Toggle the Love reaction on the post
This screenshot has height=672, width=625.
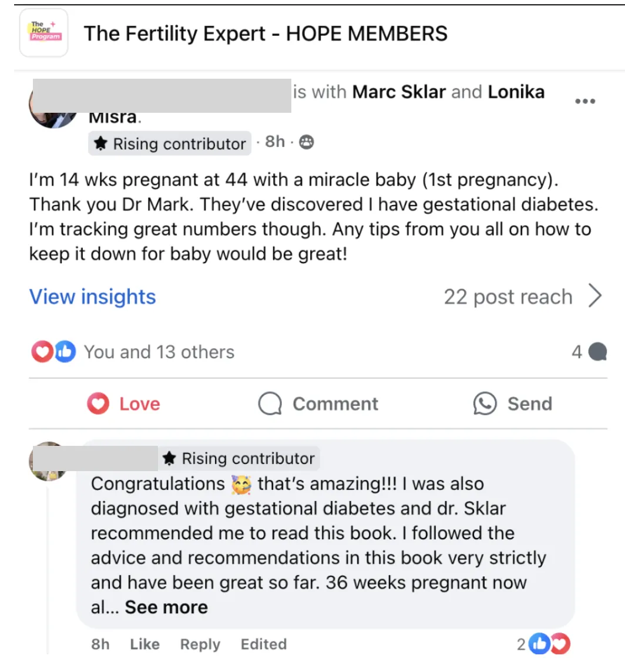(x=123, y=404)
